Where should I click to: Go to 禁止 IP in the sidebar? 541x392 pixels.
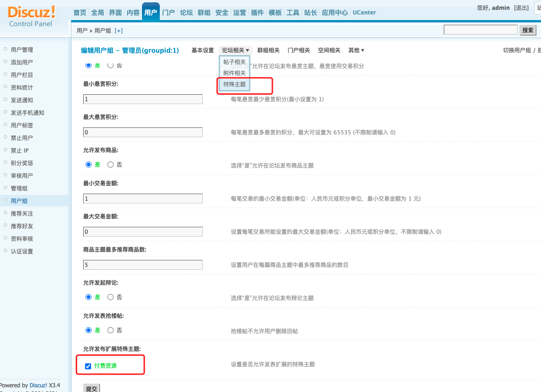click(x=20, y=151)
